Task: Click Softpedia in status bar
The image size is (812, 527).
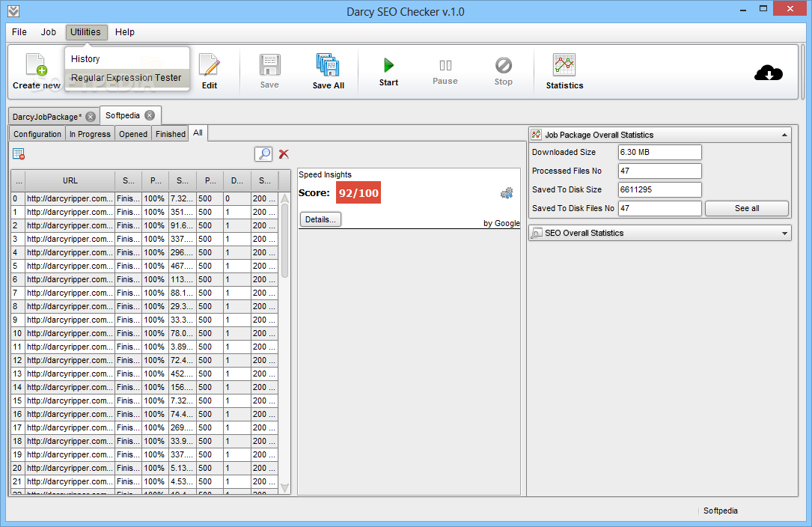Action: [x=721, y=511]
